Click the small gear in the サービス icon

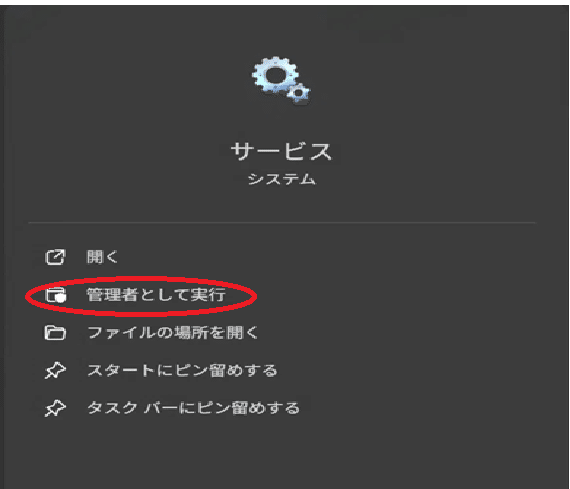299,93
